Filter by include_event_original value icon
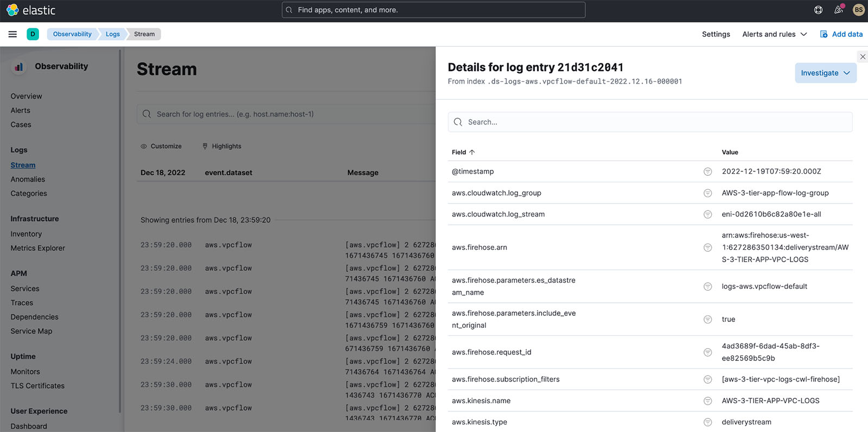Image resolution: width=868 pixels, height=432 pixels. (x=707, y=320)
